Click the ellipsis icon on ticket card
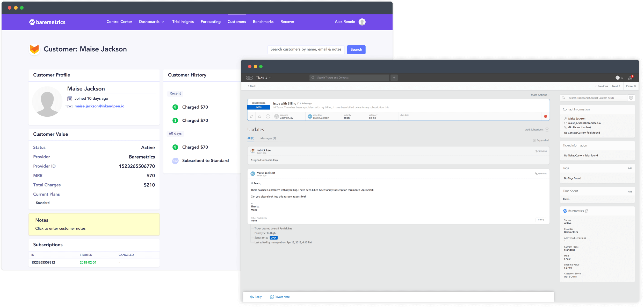 point(268,117)
